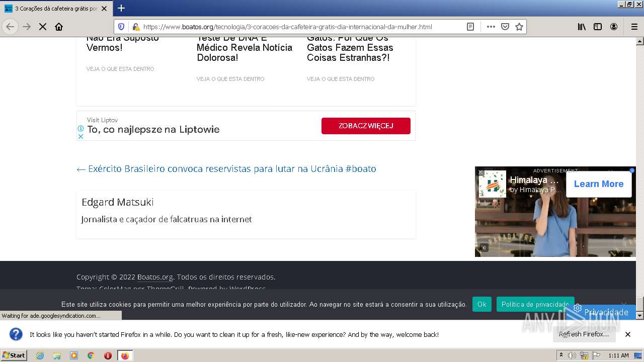The image size is (644, 362).
Task: Click Learn More on Himalaya ad
Action: point(599,184)
